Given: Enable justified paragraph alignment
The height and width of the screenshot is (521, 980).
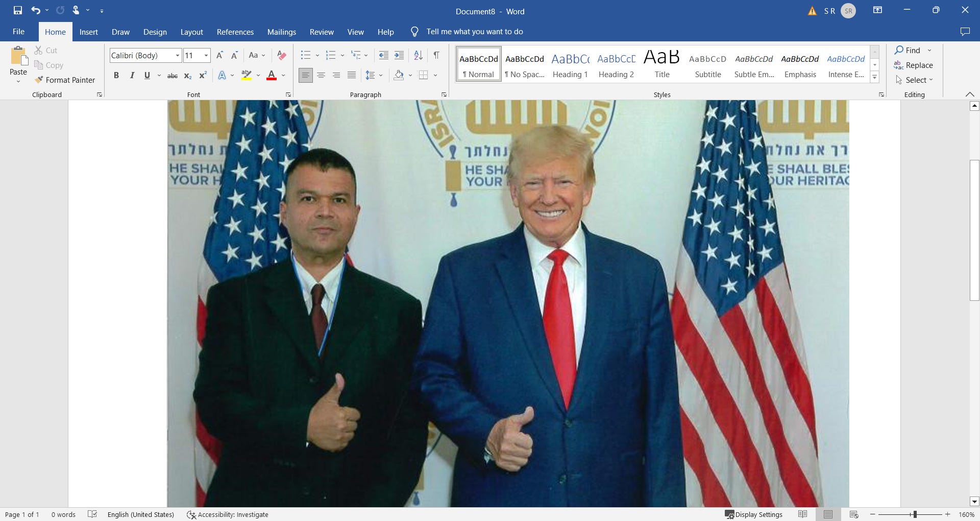Looking at the screenshot, I should pyautogui.click(x=351, y=75).
